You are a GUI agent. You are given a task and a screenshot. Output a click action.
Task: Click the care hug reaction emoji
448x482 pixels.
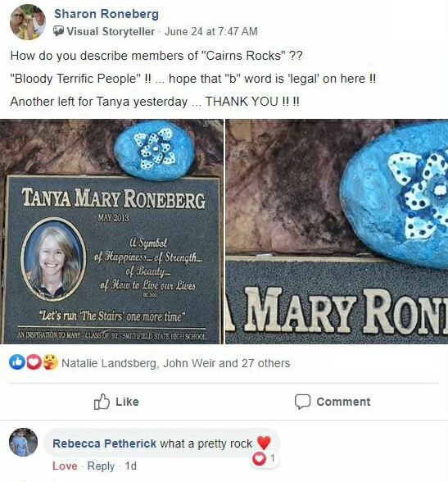click(50, 362)
